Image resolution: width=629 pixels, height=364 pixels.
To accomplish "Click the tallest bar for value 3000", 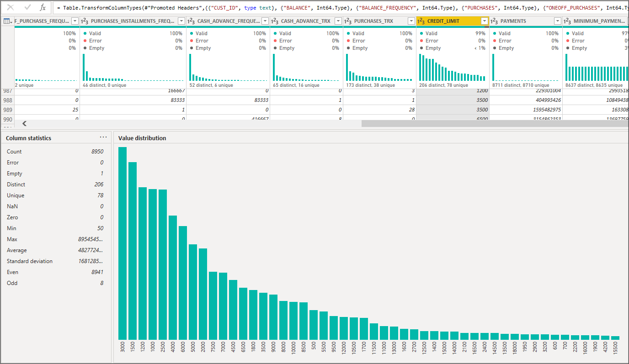I will coord(123,243).
